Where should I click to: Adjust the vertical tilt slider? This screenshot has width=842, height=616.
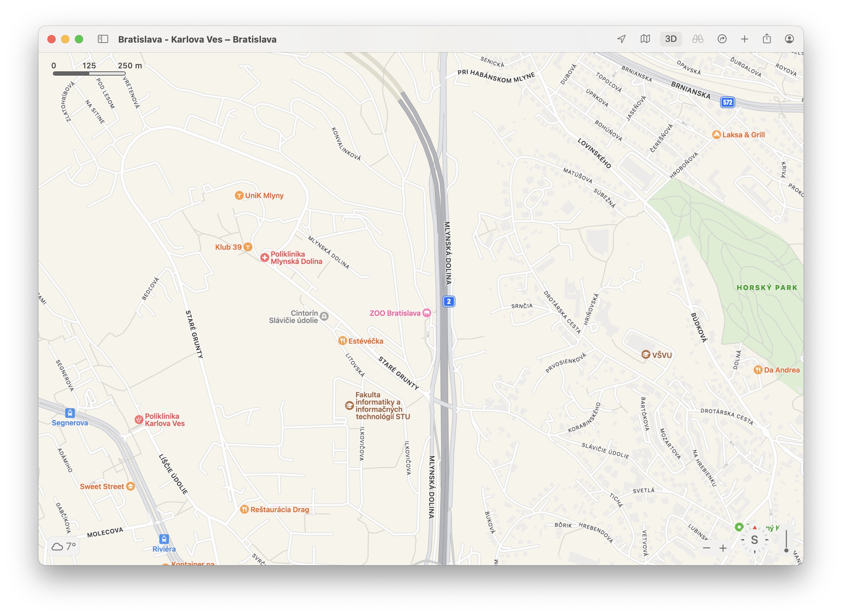click(x=786, y=550)
